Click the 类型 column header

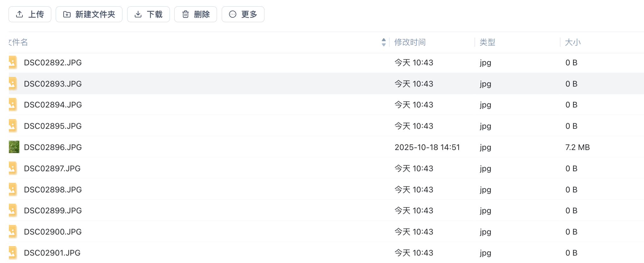[x=487, y=42]
